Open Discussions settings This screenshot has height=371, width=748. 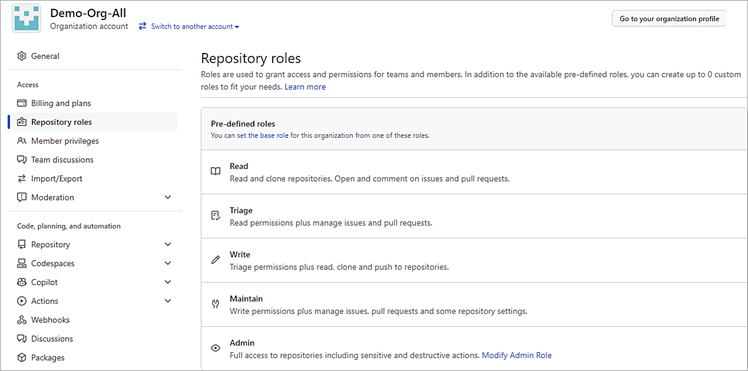[52, 339]
